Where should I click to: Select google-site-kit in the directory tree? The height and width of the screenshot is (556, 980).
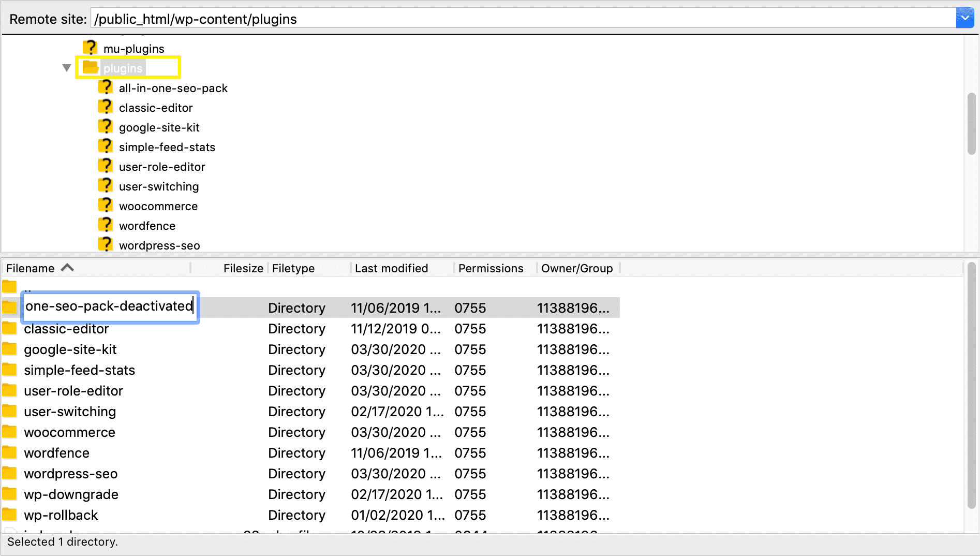(x=159, y=127)
